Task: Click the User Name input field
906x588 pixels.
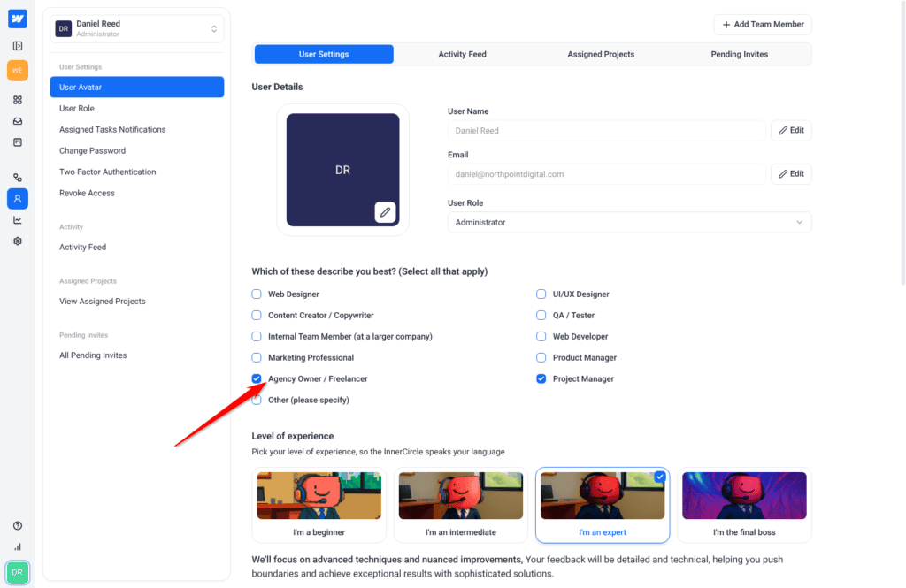Action: [607, 131]
